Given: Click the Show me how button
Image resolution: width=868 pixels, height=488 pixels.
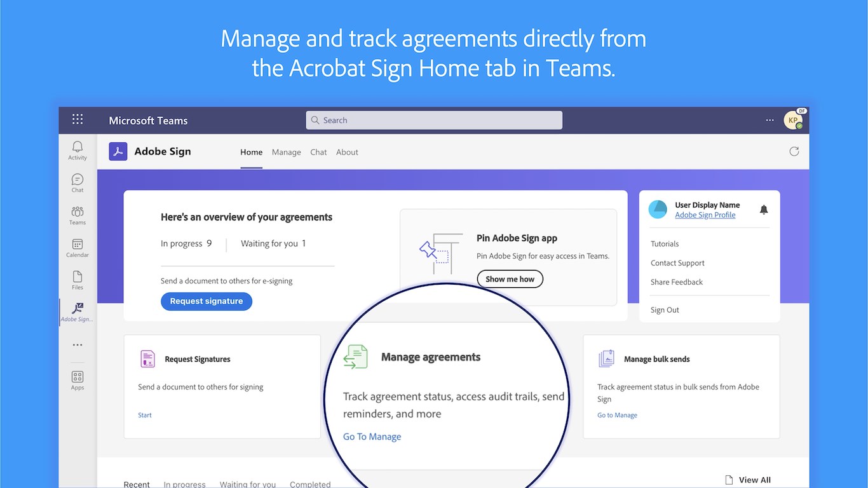Looking at the screenshot, I should [510, 279].
